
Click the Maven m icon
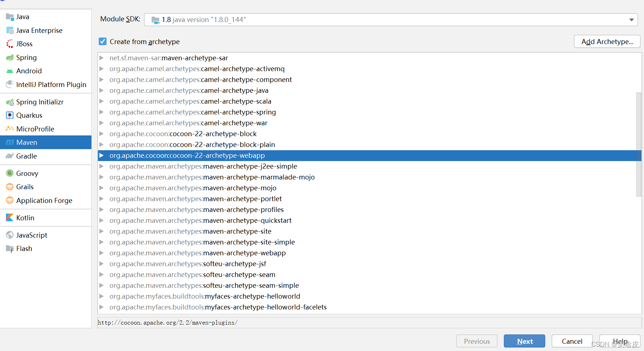click(10, 142)
